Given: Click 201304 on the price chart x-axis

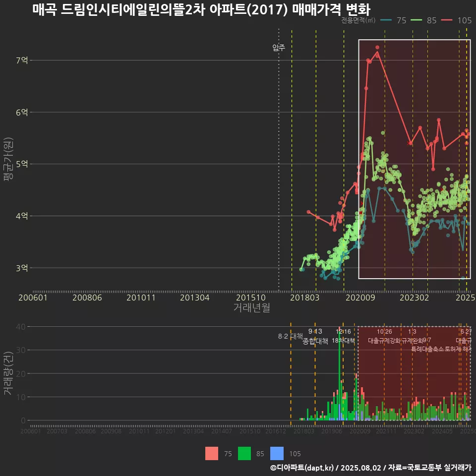Looking at the screenshot, I should tap(194, 297).
